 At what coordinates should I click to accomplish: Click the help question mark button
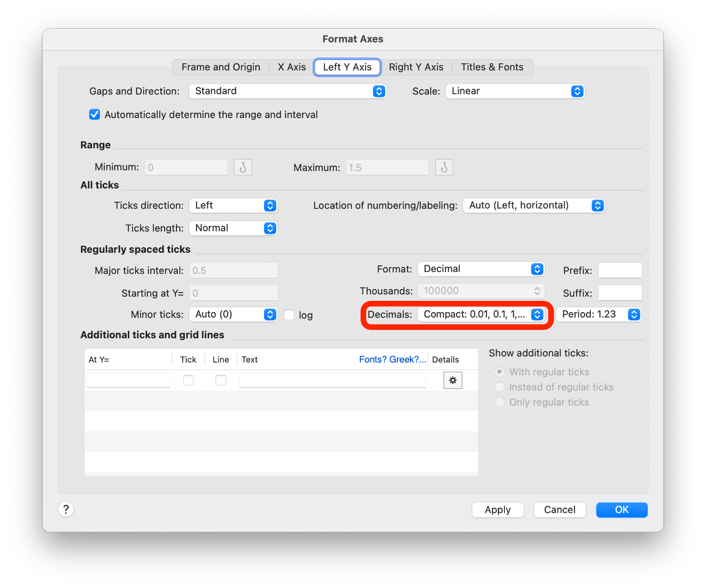[x=66, y=510]
